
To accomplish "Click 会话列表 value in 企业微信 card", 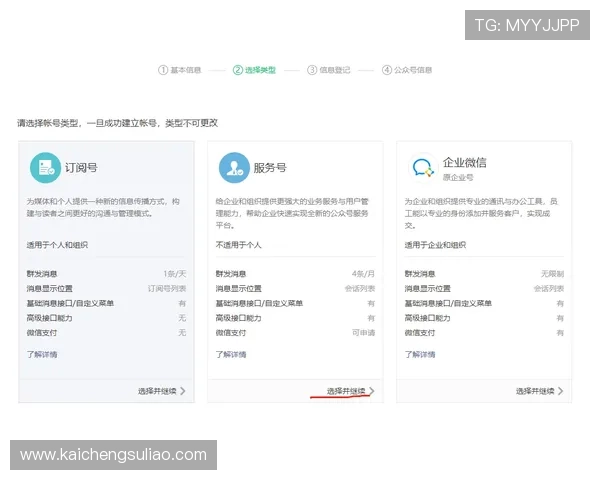I will [x=549, y=289].
